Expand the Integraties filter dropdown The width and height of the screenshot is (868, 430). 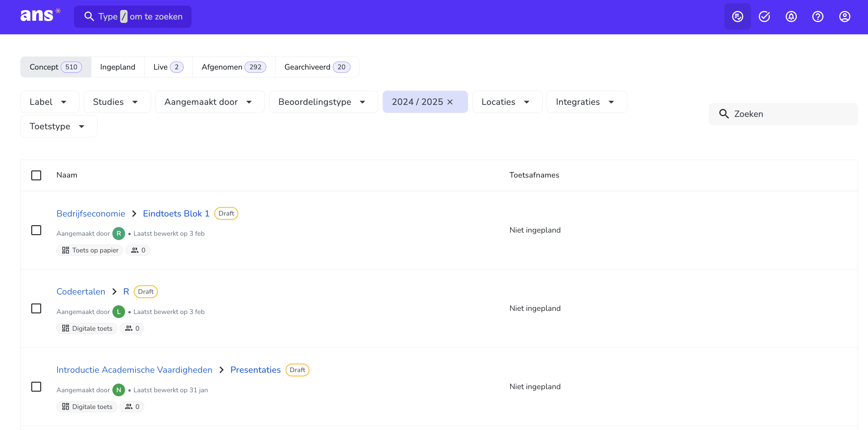click(x=586, y=102)
